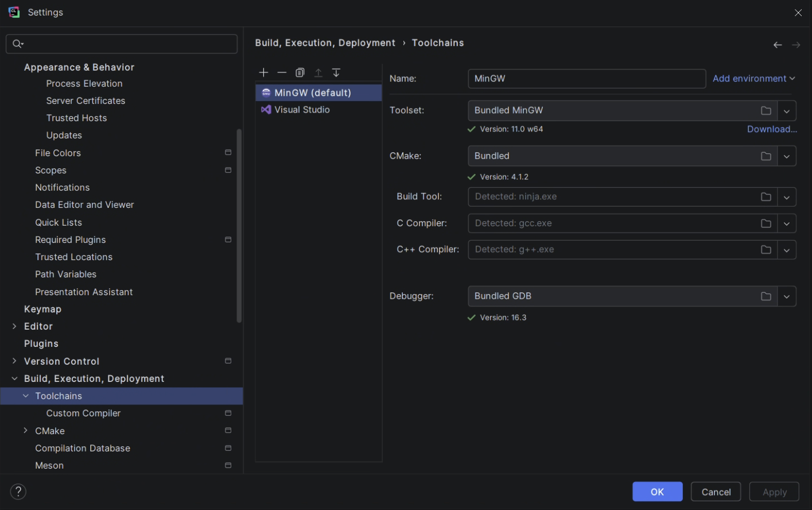
Task: Focus the settings search field
Action: (122, 44)
